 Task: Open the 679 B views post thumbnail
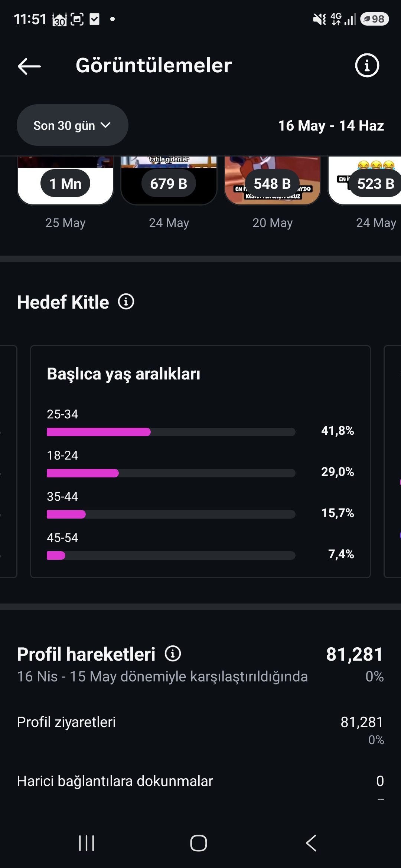[169, 181]
